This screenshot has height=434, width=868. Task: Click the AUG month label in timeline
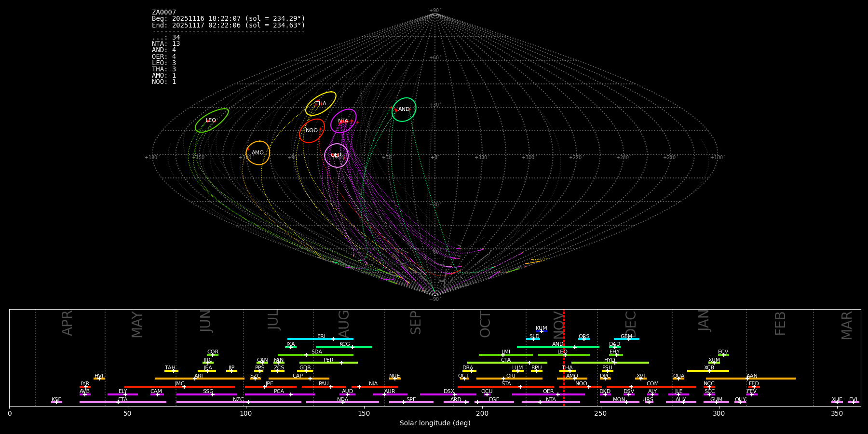point(344,324)
